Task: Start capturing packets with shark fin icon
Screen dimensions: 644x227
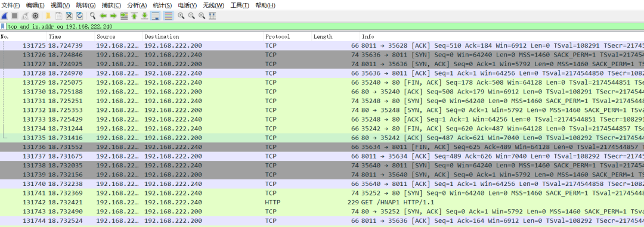Action: pos(5,15)
